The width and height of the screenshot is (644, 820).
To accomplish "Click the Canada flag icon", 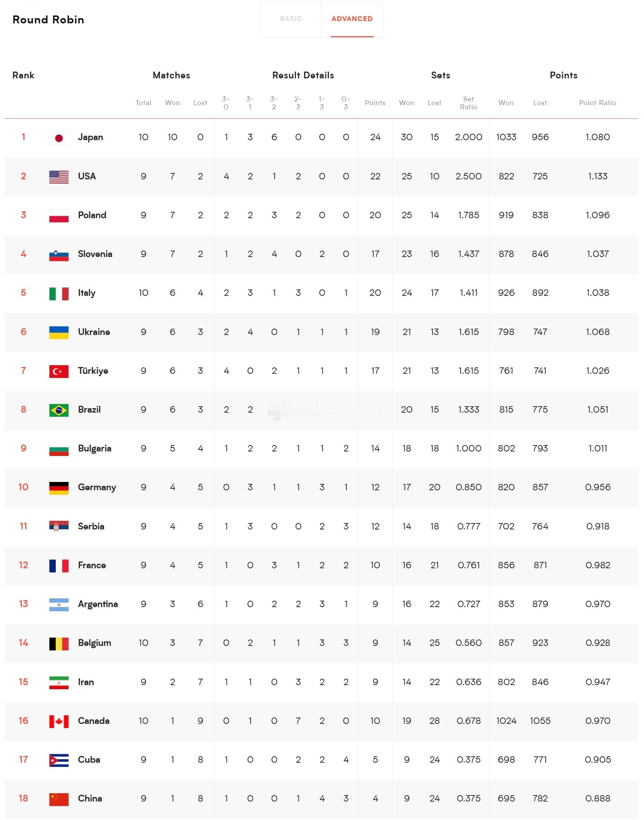I will (x=59, y=721).
